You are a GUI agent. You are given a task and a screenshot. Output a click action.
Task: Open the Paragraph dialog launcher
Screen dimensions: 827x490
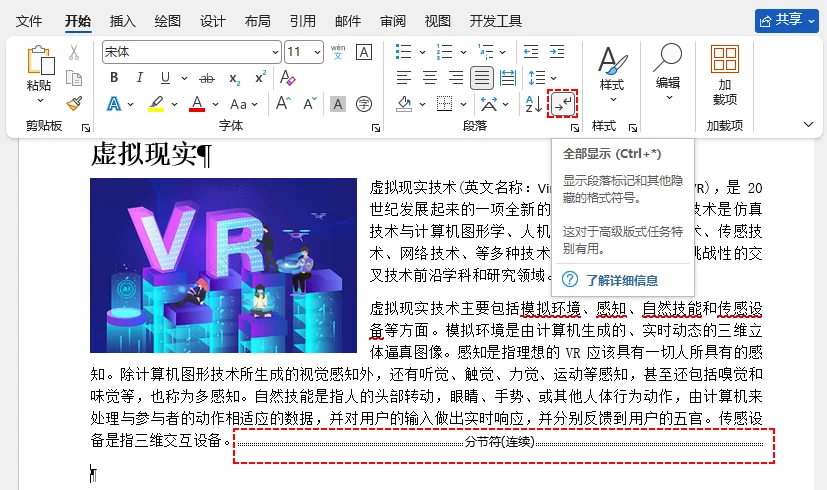[x=575, y=127]
